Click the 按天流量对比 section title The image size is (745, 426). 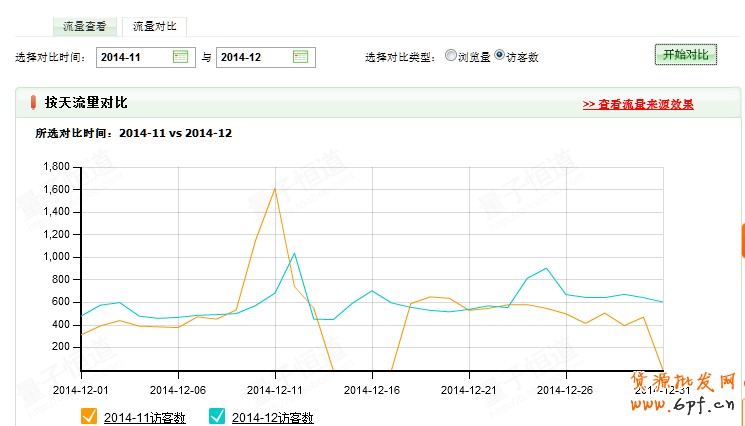86,102
